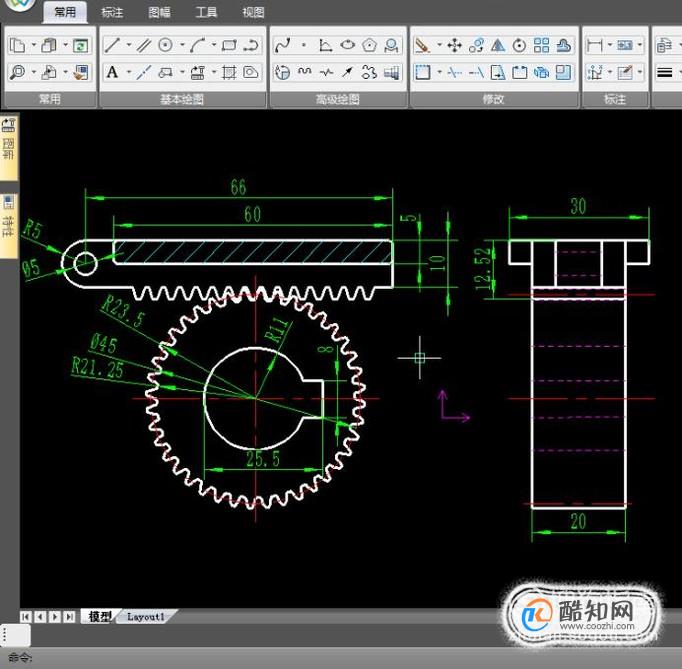Expand the Erase tool dropdown arrow
The height and width of the screenshot is (669, 682).
coord(440,44)
